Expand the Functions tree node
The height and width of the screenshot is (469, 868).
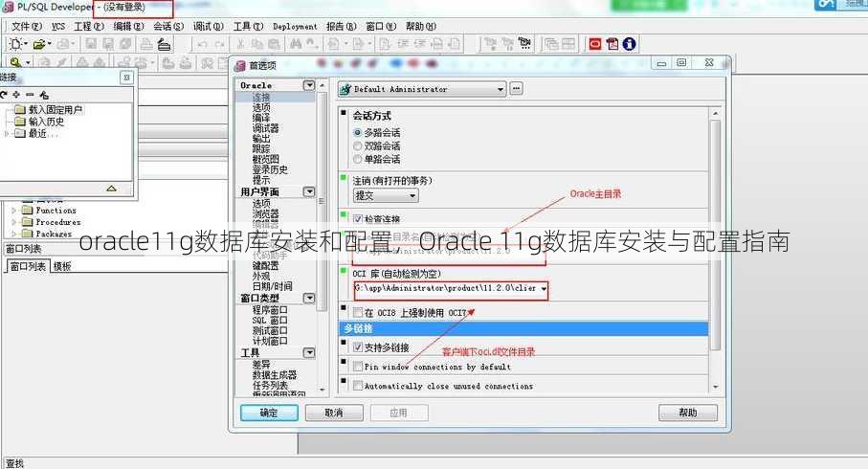click(14, 211)
